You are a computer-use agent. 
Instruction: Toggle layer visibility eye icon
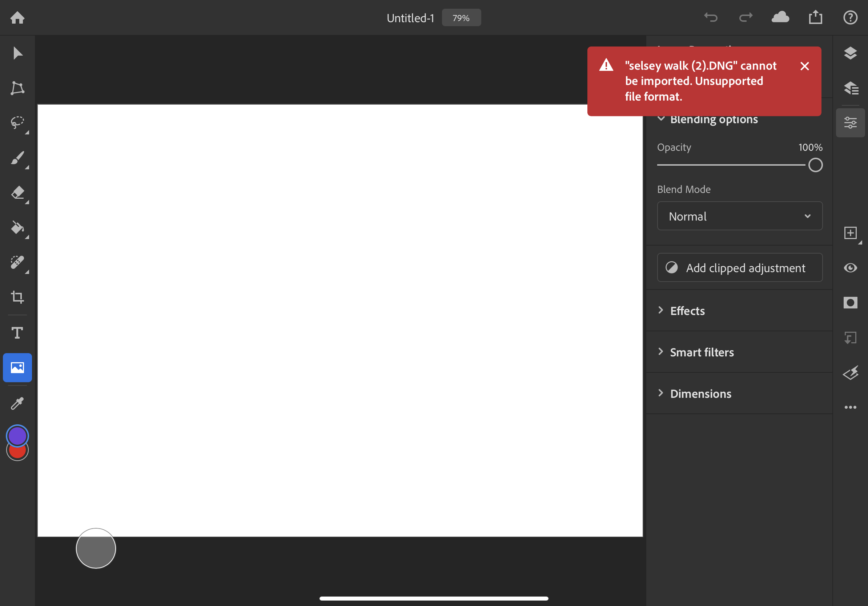pos(850,268)
